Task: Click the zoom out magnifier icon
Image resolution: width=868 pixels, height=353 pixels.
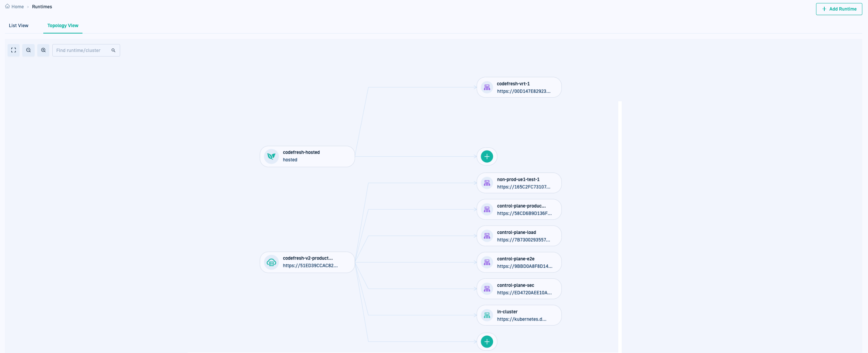Action: click(x=28, y=50)
